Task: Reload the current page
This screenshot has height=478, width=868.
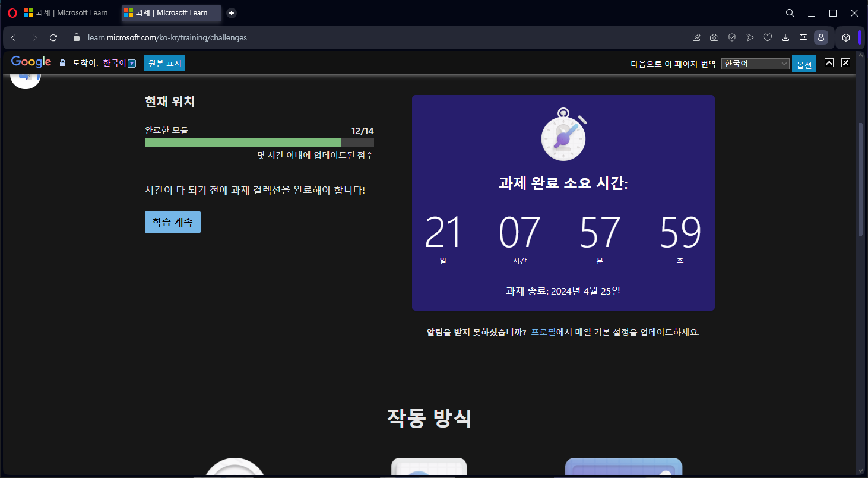Action: [53, 37]
